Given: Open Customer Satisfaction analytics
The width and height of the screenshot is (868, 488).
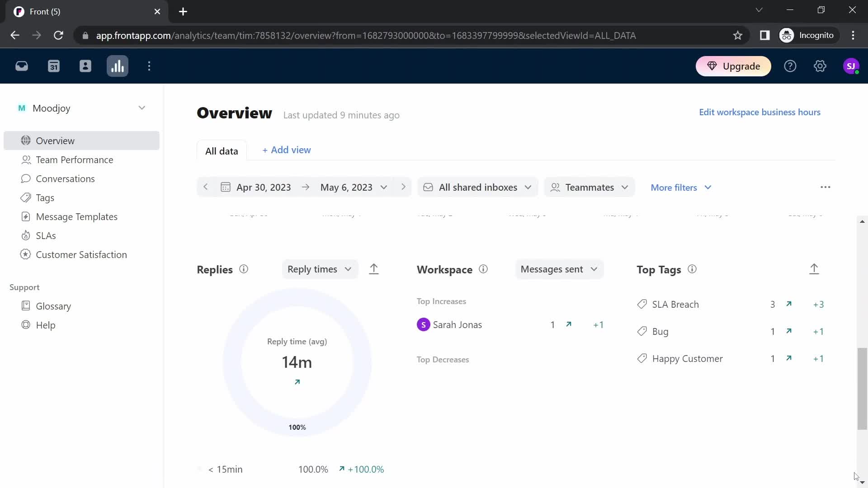Looking at the screenshot, I should [x=80, y=254].
